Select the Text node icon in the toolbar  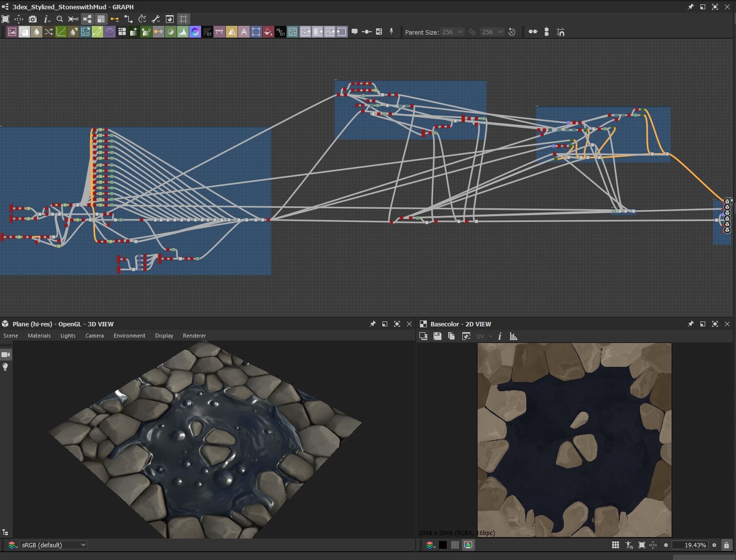click(244, 32)
